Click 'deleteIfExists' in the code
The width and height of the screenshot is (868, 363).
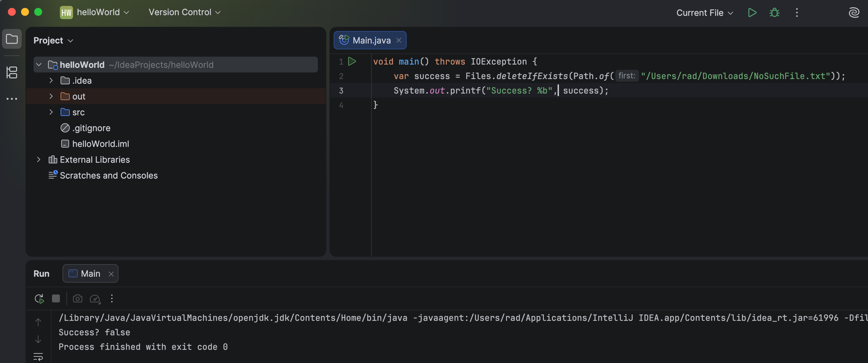pos(532,76)
